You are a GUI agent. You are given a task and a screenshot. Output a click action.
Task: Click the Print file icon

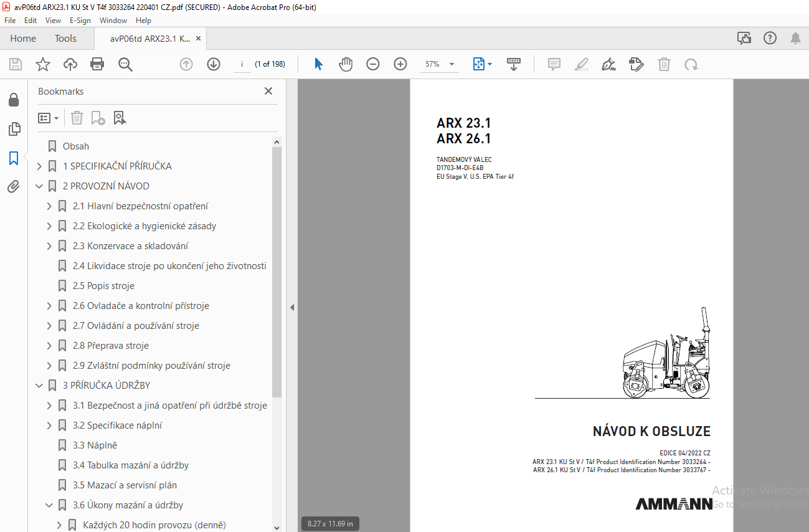(x=97, y=64)
